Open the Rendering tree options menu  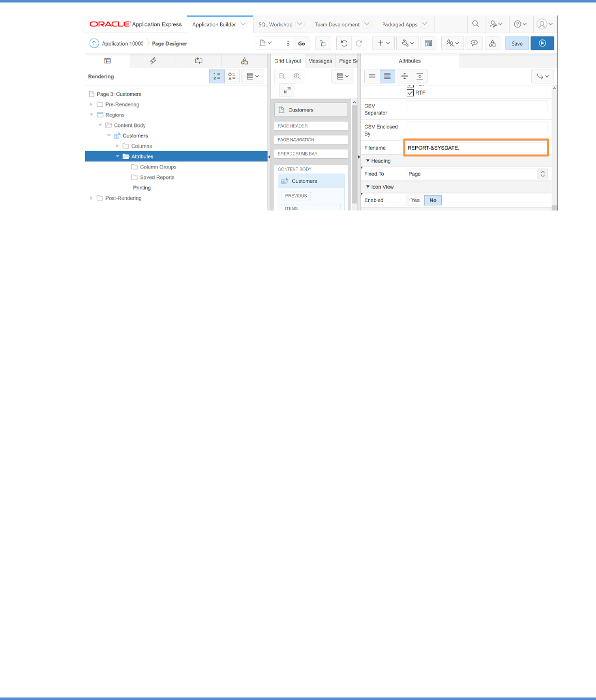(253, 76)
